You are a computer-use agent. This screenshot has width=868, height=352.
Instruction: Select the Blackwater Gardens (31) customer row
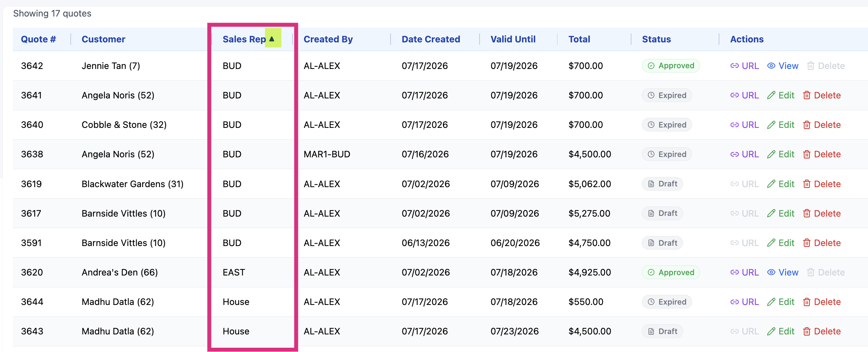tap(440, 184)
